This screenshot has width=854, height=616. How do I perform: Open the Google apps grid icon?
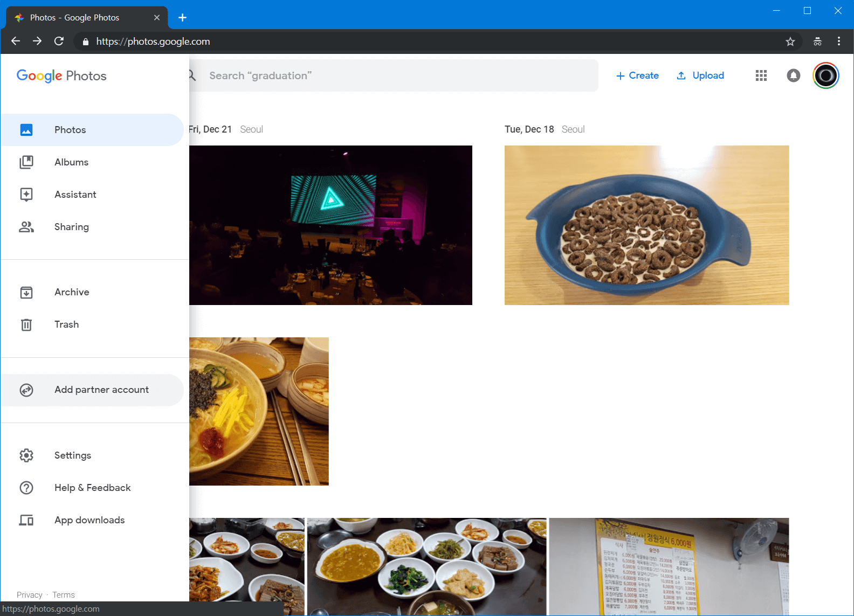click(x=761, y=75)
